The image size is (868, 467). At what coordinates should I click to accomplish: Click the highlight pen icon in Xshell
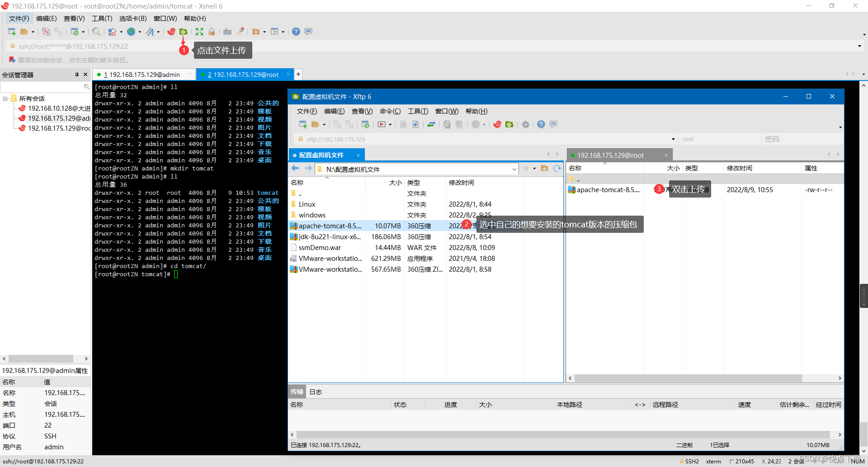240,32
